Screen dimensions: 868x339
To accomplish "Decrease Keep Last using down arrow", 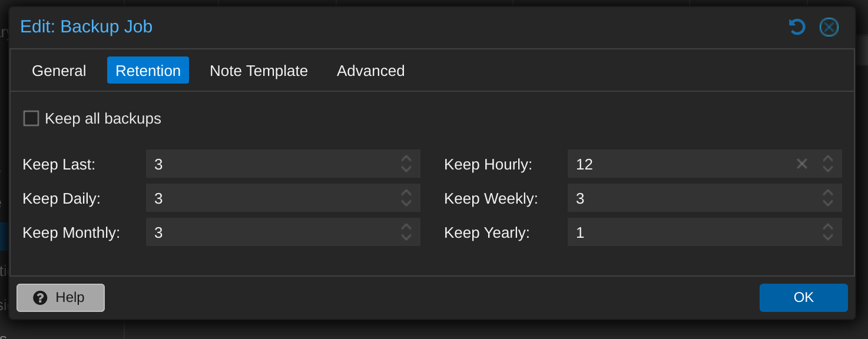I will tap(406, 169).
